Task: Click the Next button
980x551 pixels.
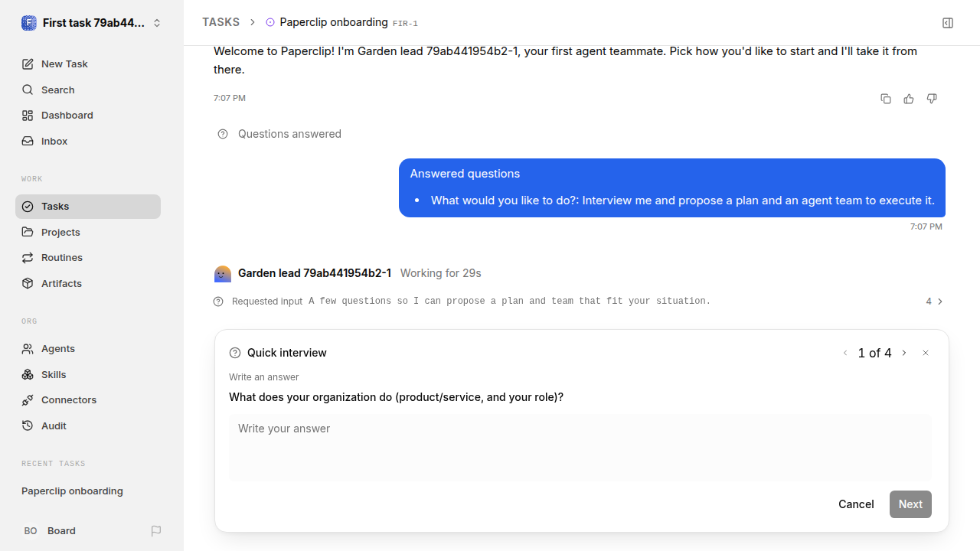Action: tap(910, 504)
